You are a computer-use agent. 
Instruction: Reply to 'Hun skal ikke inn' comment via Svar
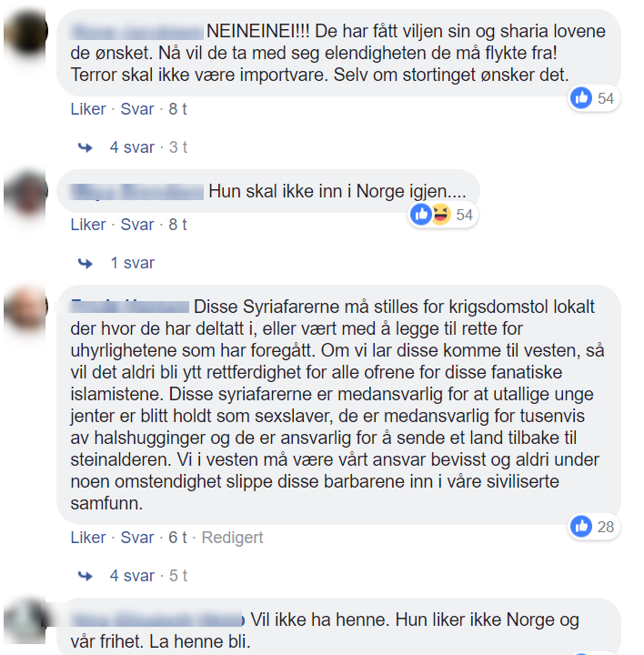[x=137, y=225]
